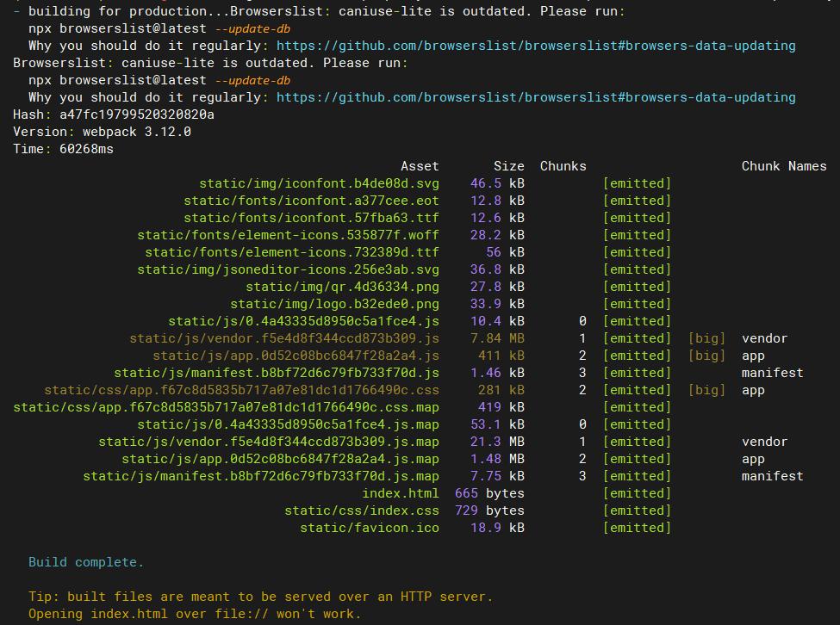Select app.0d52c08bc6847f28a2a4.js.map asset name
This screenshot has width=840, height=625.
[x=280, y=459]
